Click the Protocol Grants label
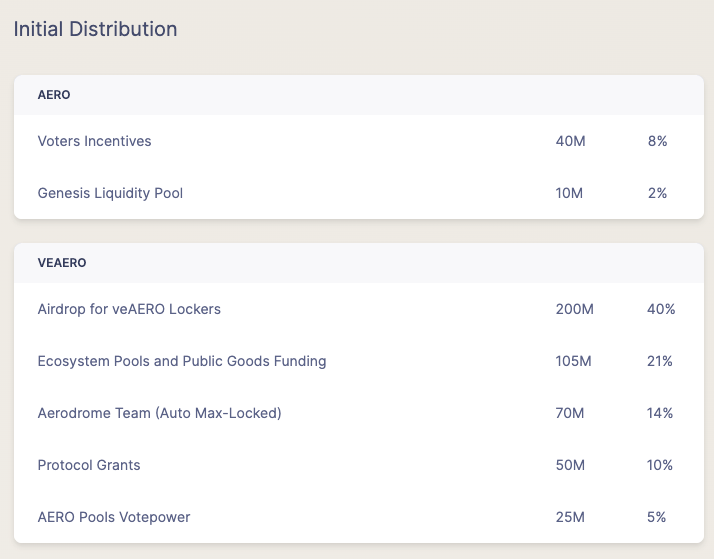Image resolution: width=714 pixels, height=559 pixels. tap(89, 465)
